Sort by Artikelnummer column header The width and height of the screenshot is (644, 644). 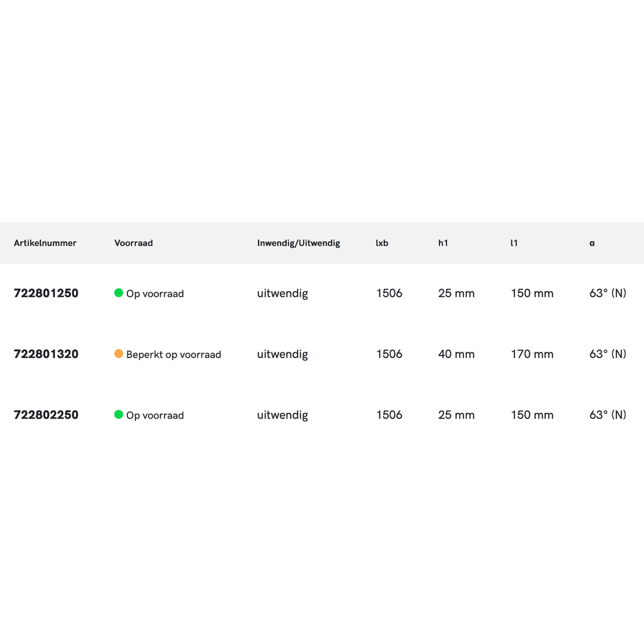click(x=45, y=243)
